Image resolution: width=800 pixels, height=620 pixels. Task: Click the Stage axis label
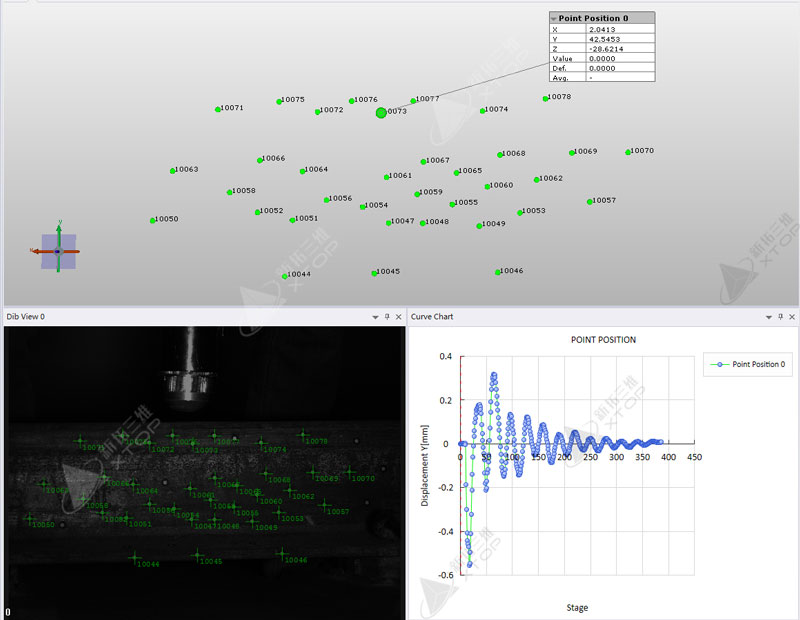coord(577,607)
